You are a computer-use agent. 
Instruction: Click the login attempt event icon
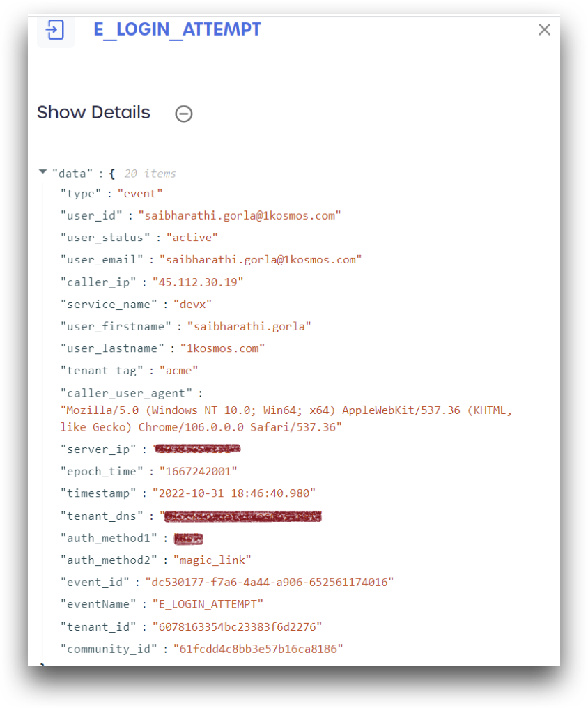(x=55, y=30)
